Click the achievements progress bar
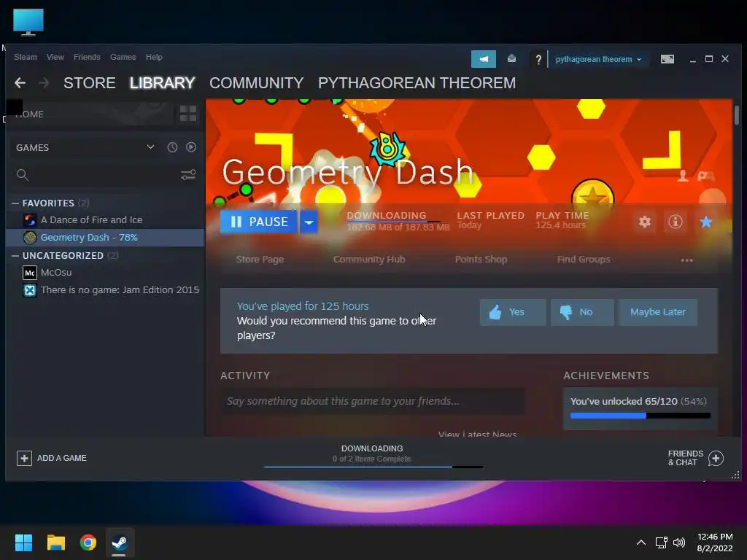The width and height of the screenshot is (747, 560). pyautogui.click(x=640, y=416)
